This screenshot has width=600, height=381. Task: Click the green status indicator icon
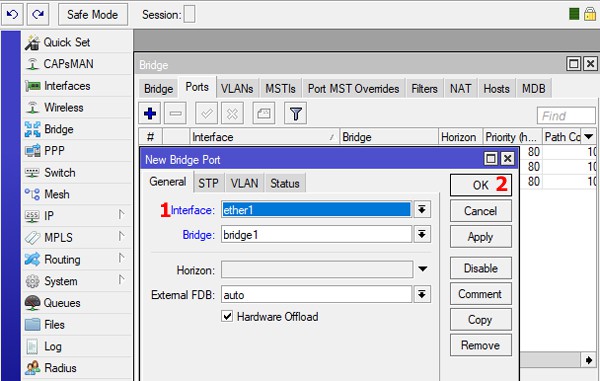(x=574, y=15)
